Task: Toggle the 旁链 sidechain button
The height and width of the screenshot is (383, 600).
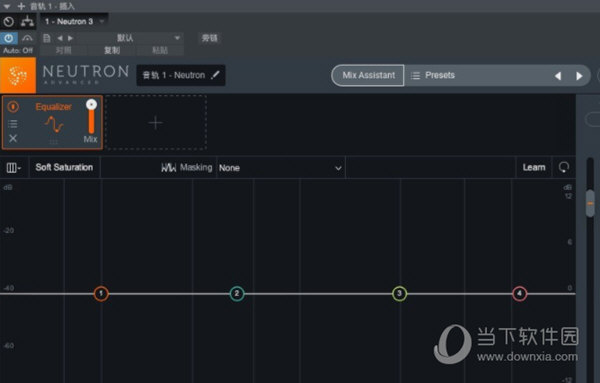Action: [x=209, y=38]
